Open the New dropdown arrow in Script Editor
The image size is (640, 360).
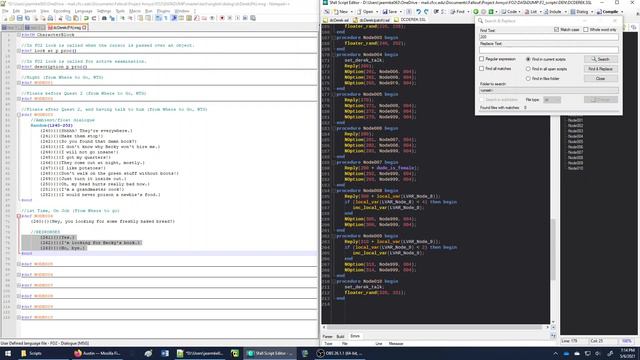[351, 12]
